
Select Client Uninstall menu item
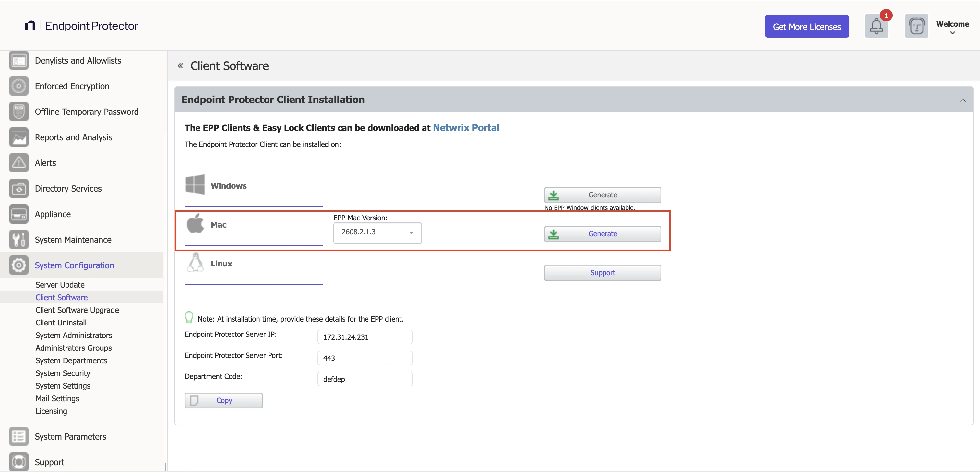(x=61, y=323)
